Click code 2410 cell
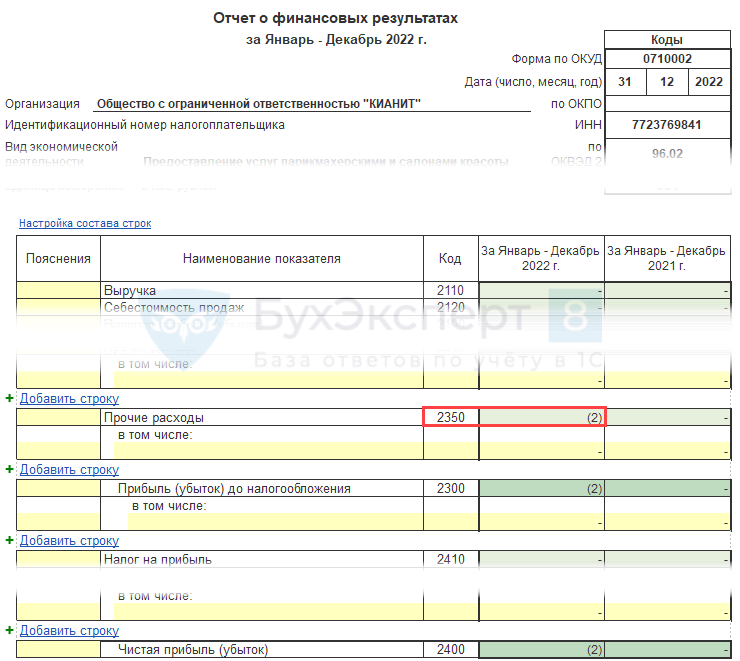The height and width of the screenshot is (661, 740). tap(451, 560)
